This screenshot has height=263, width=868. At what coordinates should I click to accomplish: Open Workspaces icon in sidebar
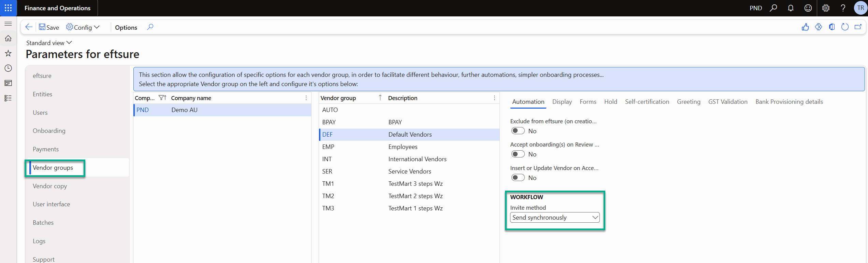(x=8, y=83)
